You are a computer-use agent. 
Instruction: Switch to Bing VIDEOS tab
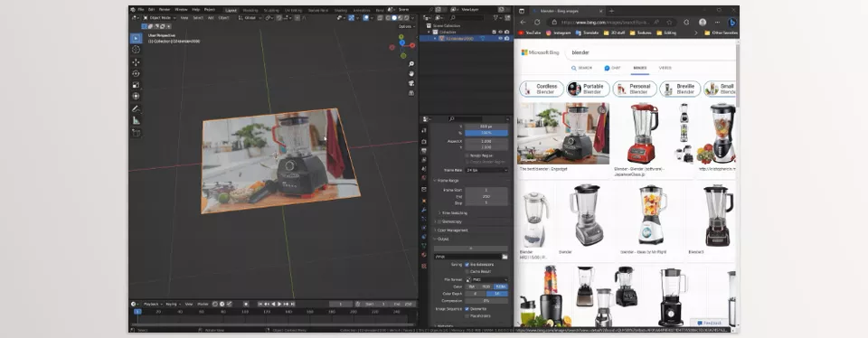[x=665, y=68]
